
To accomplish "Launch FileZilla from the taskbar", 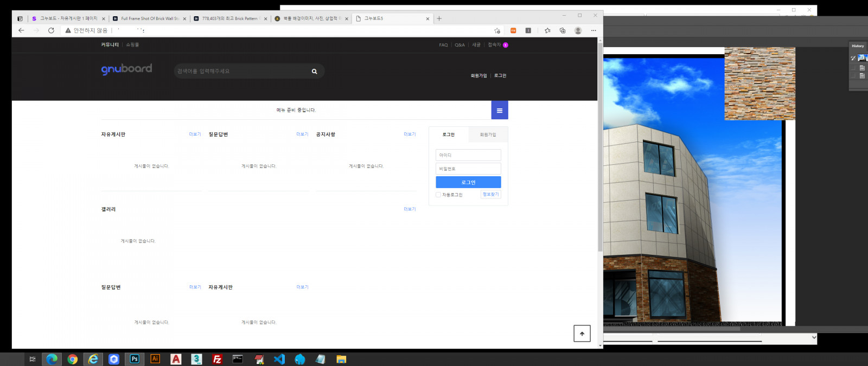I will pos(217,359).
